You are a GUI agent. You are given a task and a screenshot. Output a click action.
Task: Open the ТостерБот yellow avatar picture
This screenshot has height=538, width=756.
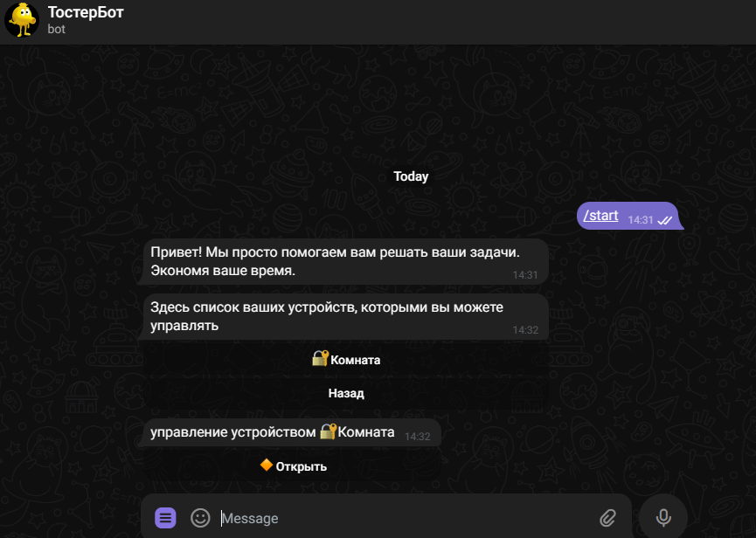(x=22, y=20)
